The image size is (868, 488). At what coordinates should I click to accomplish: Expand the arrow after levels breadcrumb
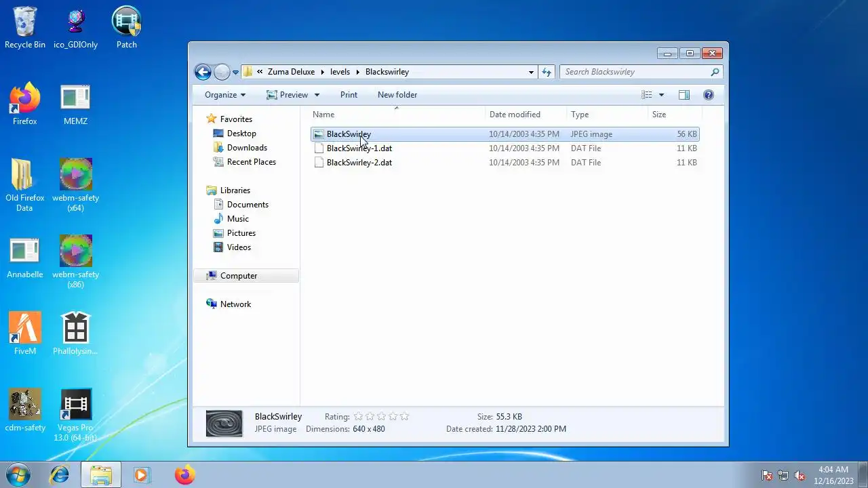[357, 72]
